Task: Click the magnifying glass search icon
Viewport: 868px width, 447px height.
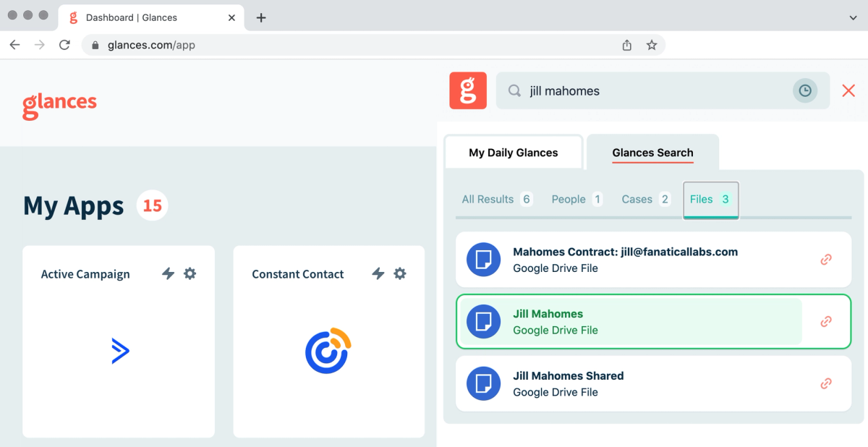Action: 514,91
